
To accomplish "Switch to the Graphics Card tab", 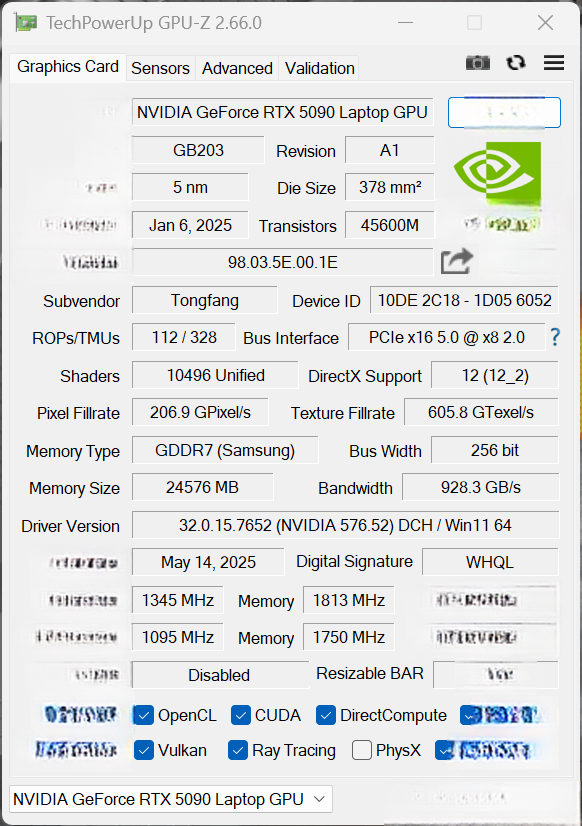I will coord(68,67).
